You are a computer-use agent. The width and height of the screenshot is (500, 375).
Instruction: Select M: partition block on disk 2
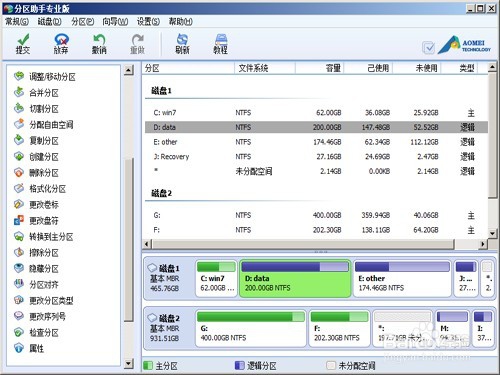click(x=452, y=329)
